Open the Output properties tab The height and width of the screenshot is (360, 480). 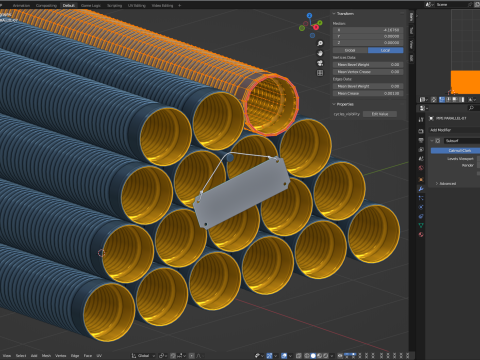click(x=421, y=140)
